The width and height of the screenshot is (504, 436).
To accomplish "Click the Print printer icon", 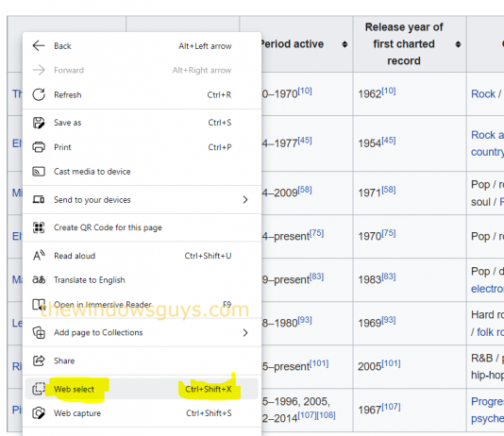I will coord(39,147).
